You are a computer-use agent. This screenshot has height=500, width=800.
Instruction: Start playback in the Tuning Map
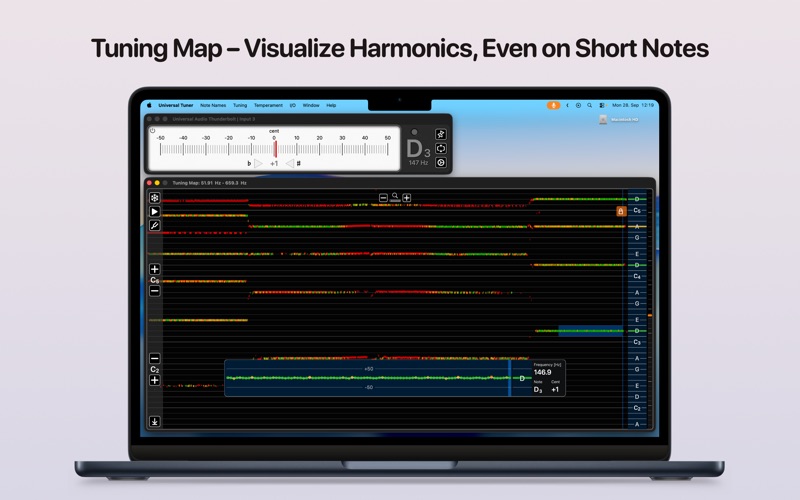(155, 211)
